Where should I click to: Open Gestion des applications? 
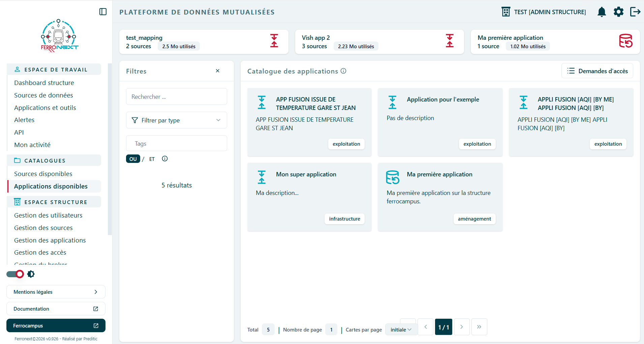tap(50, 240)
